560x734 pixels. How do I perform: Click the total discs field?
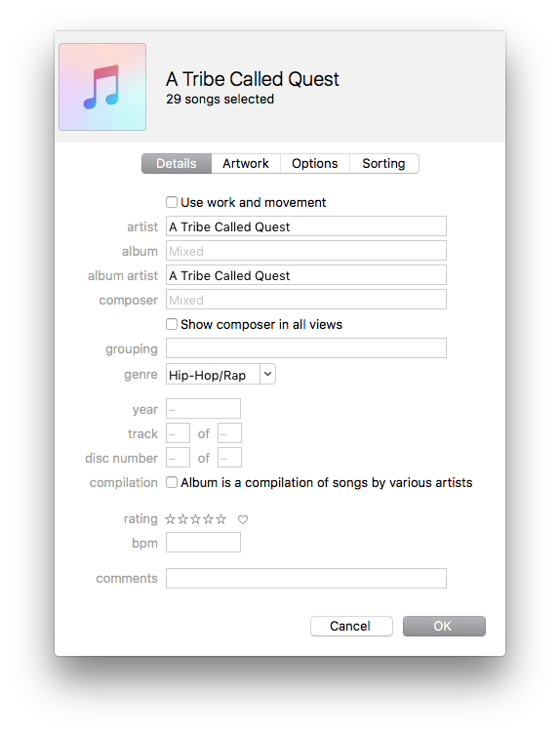229,458
